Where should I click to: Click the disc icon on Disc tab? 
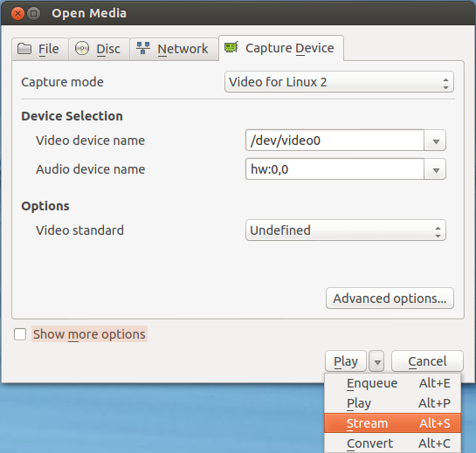pyautogui.click(x=82, y=48)
